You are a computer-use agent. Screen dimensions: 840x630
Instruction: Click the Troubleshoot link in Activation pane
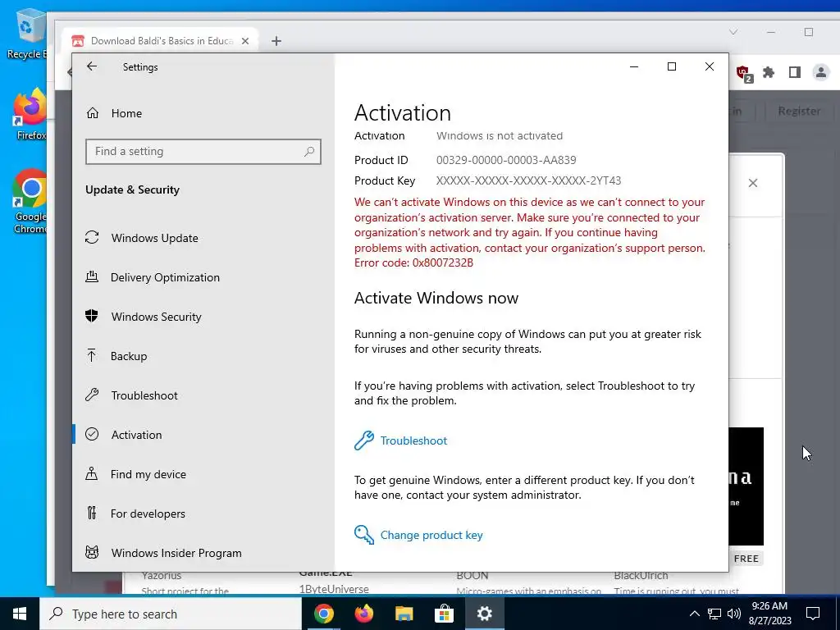click(x=413, y=441)
